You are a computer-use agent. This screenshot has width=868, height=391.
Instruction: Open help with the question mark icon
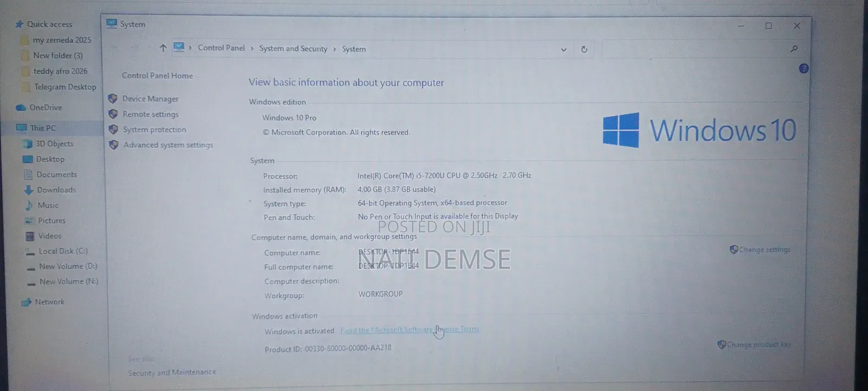(803, 68)
